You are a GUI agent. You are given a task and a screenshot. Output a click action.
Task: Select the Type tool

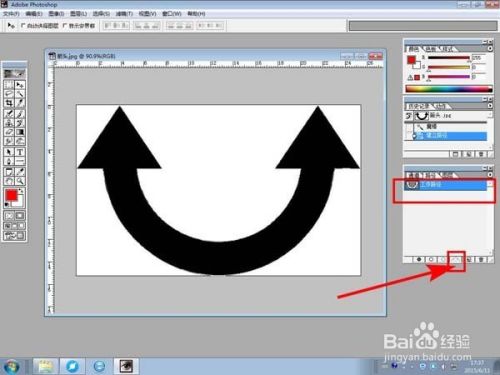20,152
